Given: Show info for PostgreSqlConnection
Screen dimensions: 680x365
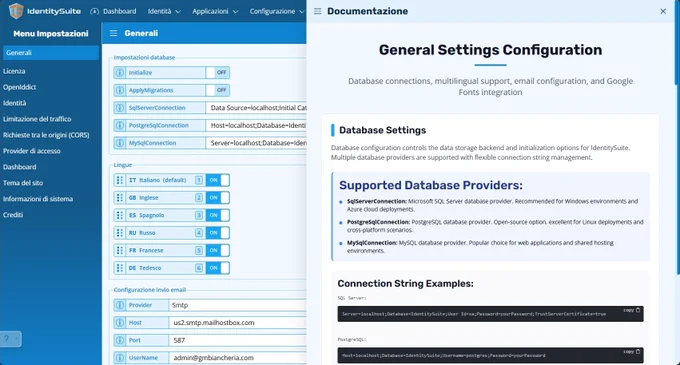Looking at the screenshot, I should click(x=120, y=125).
